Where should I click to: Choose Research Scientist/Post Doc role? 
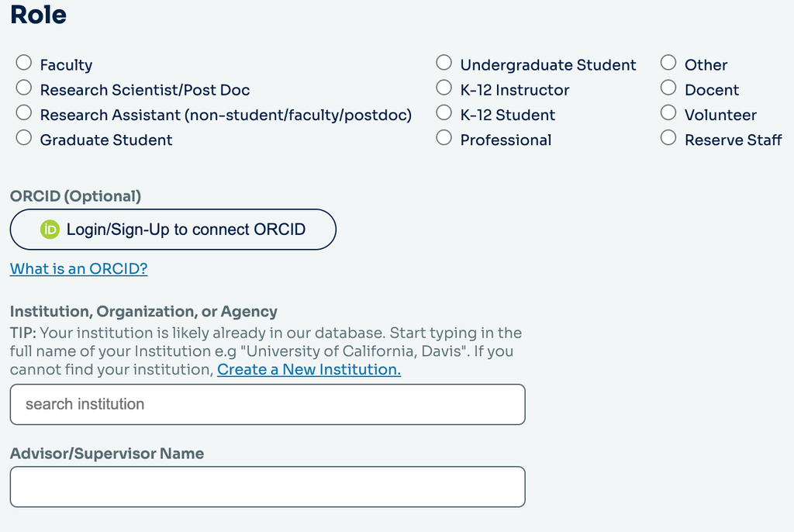[x=24, y=88]
